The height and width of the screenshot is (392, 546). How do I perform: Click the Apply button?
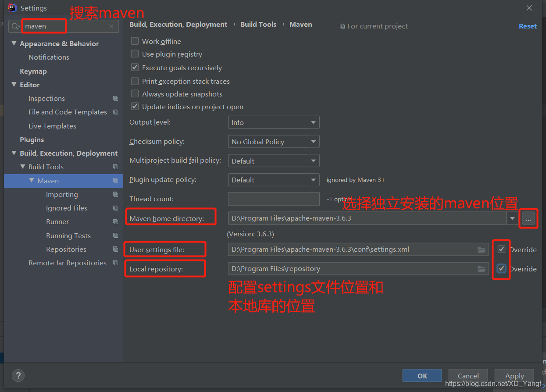514,376
